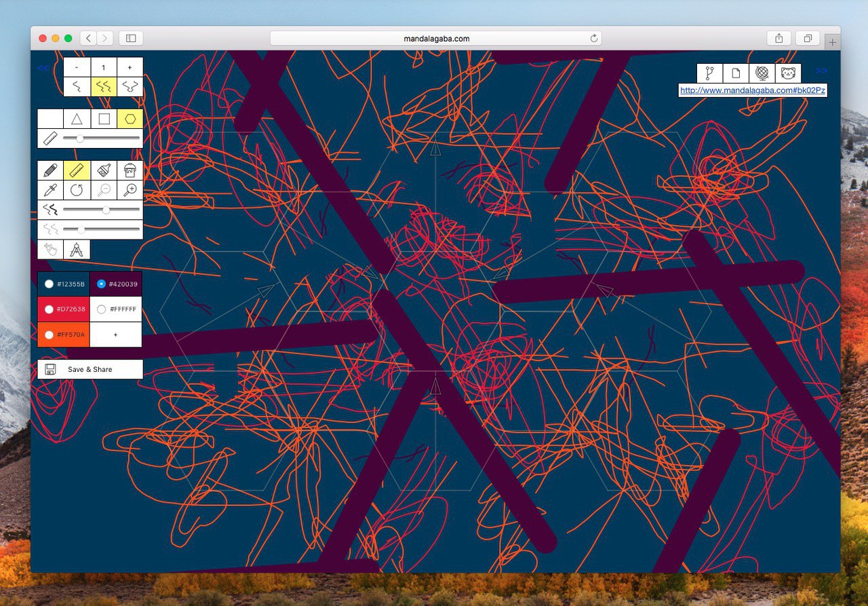
Task: Select the eyedropper color picker tool
Action: [50, 190]
